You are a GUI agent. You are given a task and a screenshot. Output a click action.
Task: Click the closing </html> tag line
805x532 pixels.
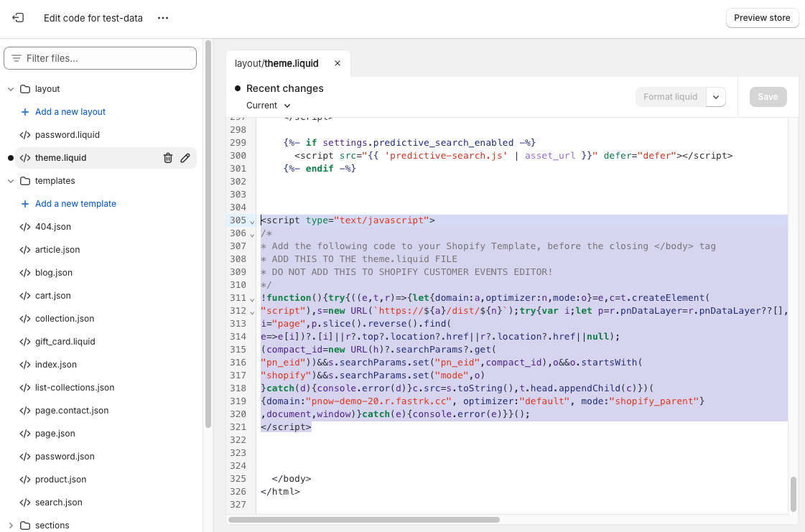[x=280, y=491]
